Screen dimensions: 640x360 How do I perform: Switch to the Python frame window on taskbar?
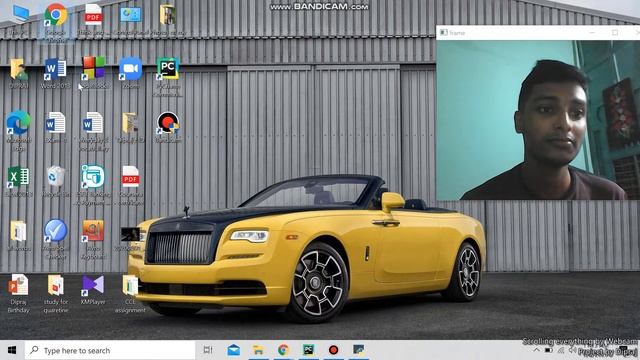coord(358,350)
